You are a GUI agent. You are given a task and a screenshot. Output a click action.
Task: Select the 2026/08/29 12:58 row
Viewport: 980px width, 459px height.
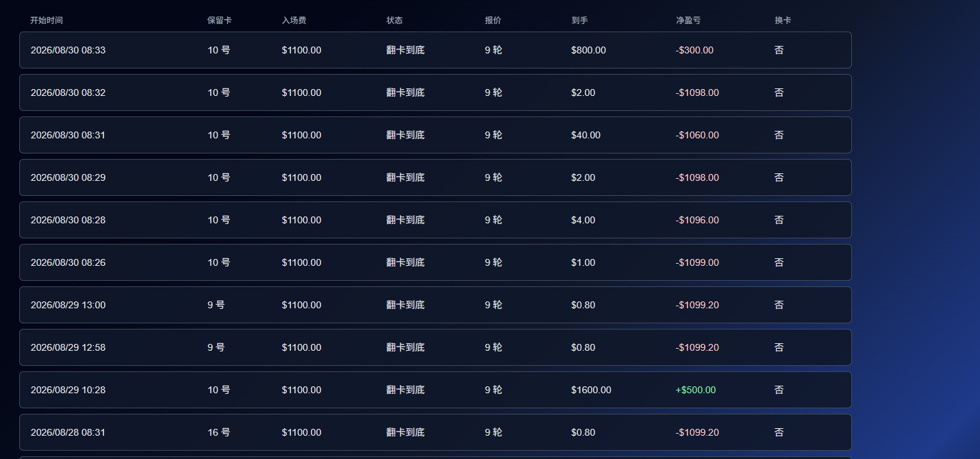436,347
